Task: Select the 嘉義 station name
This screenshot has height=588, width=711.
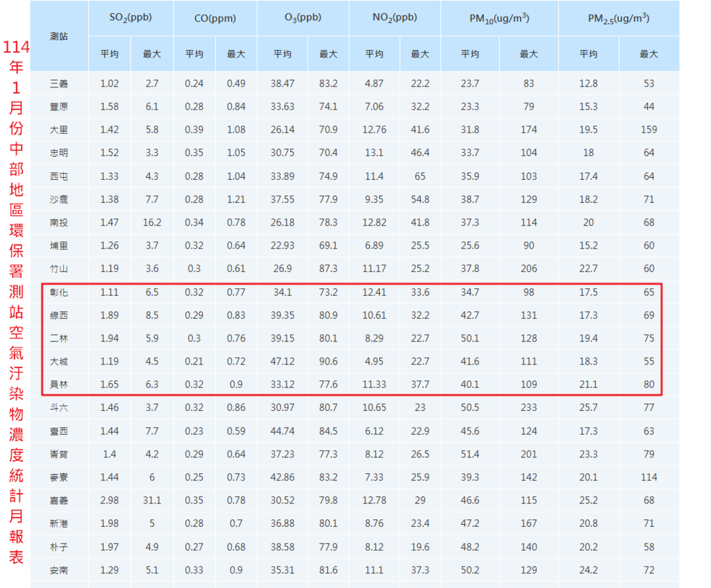Action: point(59,500)
